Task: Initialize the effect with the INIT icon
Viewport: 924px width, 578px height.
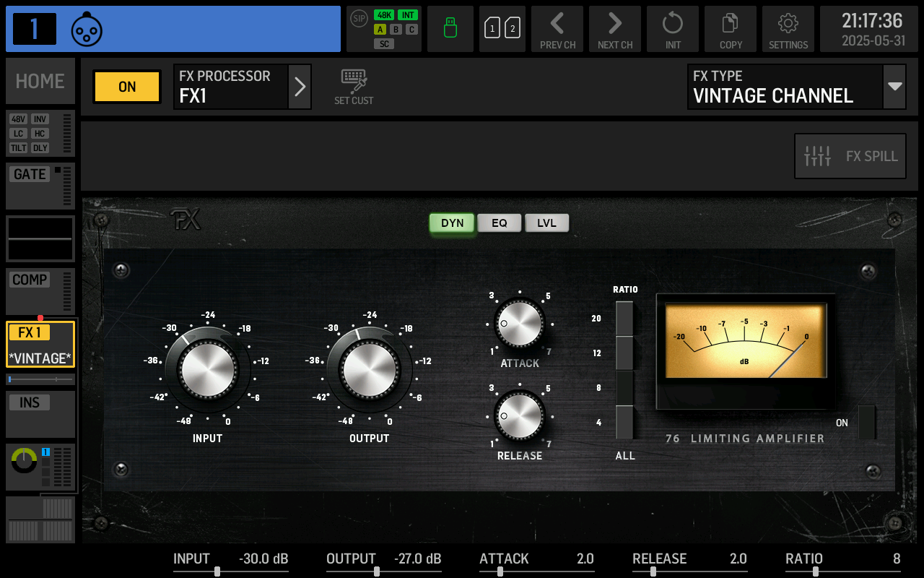Action: coord(672,29)
